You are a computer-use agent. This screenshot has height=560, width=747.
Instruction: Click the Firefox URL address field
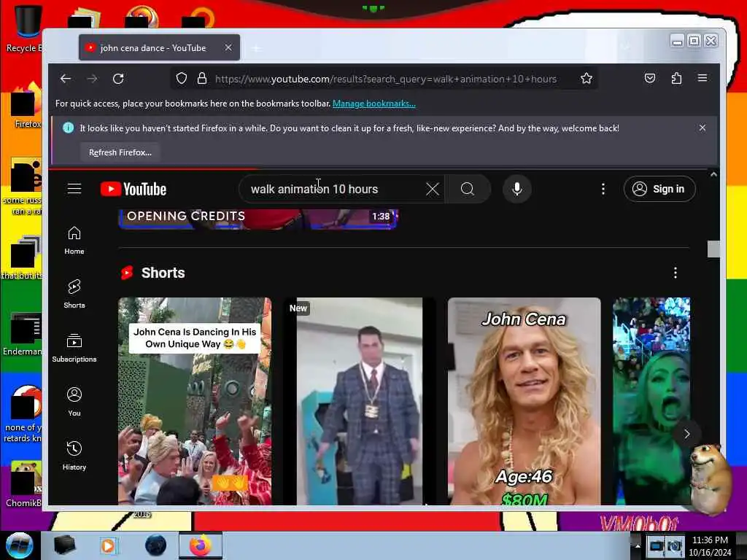tap(385, 79)
